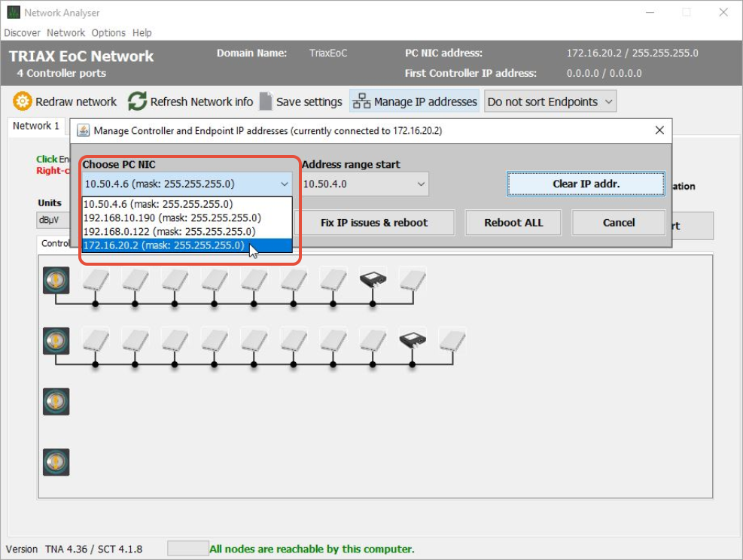Close the Manage IP addresses dialog
Viewport: 743px width, 560px height.
(x=659, y=130)
